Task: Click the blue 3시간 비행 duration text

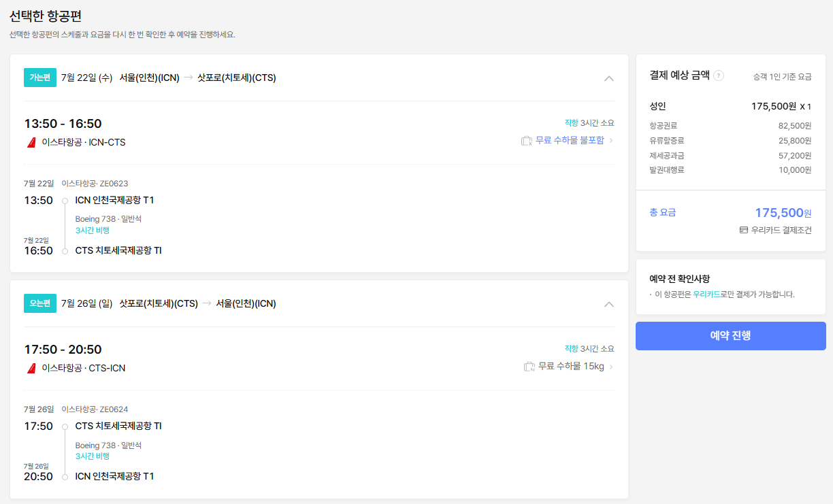Action: coord(91,231)
